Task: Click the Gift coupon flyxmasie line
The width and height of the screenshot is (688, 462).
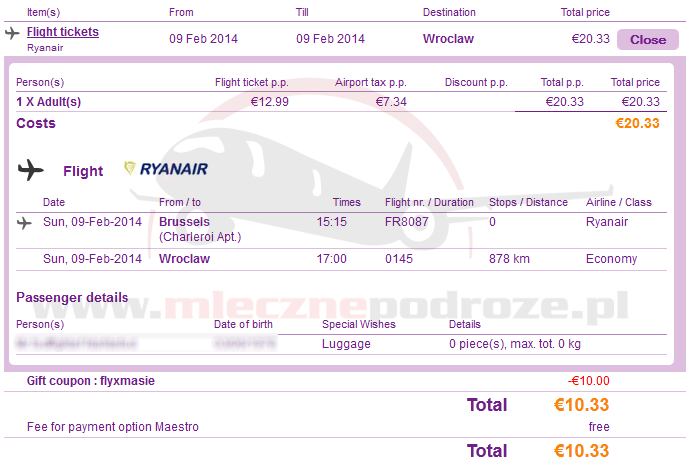Action: point(91,381)
